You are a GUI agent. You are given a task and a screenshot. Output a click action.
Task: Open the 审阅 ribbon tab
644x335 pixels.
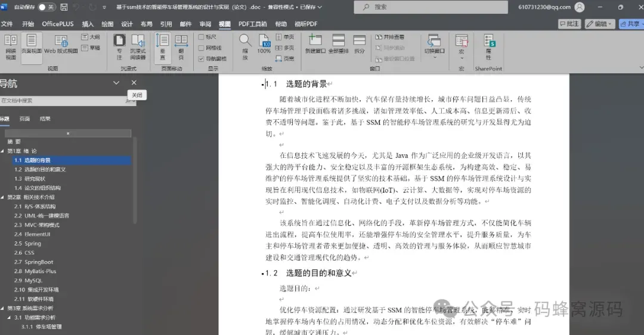pyautogui.click(x=205, y=24)
